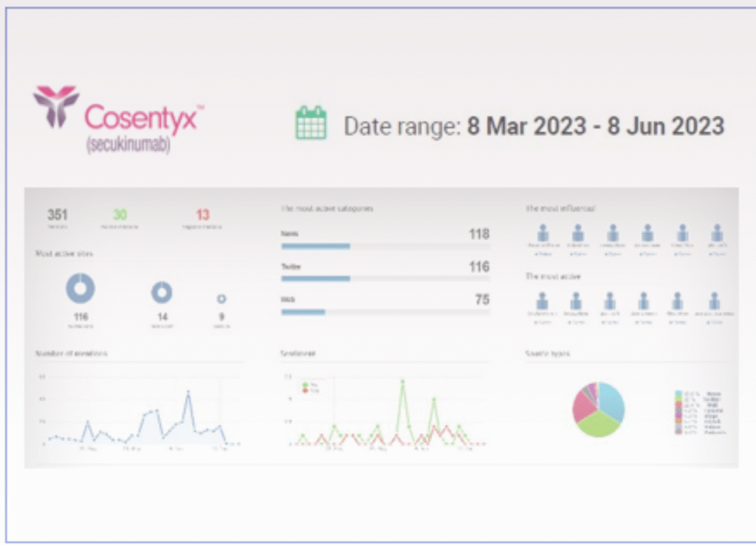
Task: Select the Cosentyx butterfly logo
Action: (55, 107)
